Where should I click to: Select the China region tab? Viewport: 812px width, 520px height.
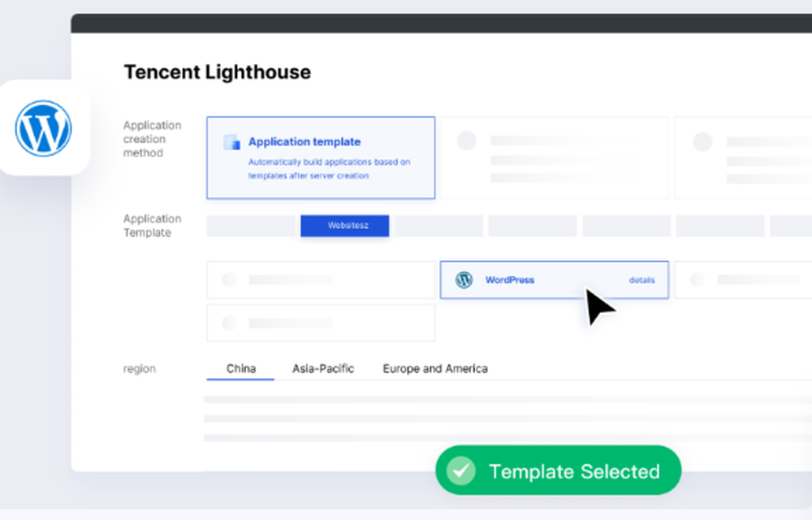pos(240,368)
